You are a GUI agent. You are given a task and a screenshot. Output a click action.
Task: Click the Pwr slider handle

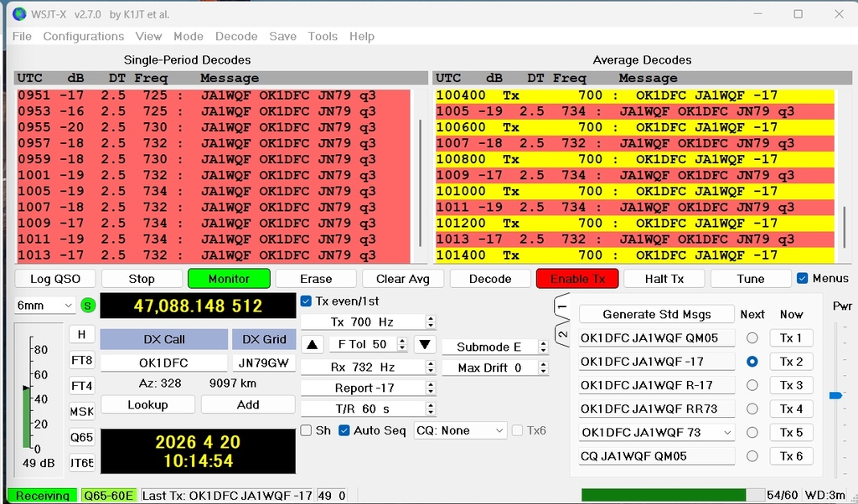pyautogui.click(x=835, y=395)
